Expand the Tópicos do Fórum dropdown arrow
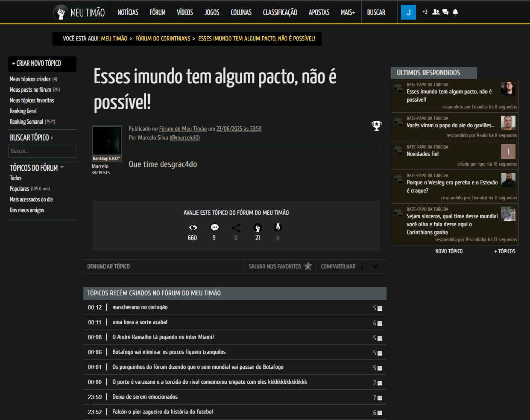Image resolution: width=530 pixels, height=420 pixels. tap(62, 167)
